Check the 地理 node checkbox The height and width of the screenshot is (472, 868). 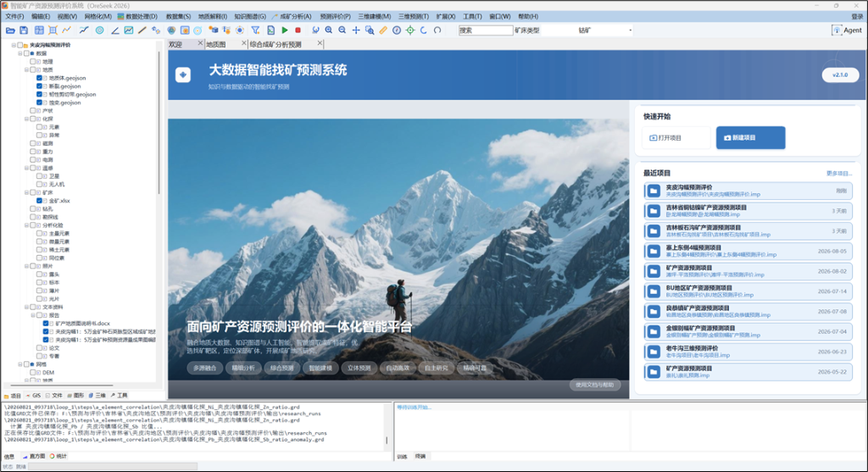(33, 62)
